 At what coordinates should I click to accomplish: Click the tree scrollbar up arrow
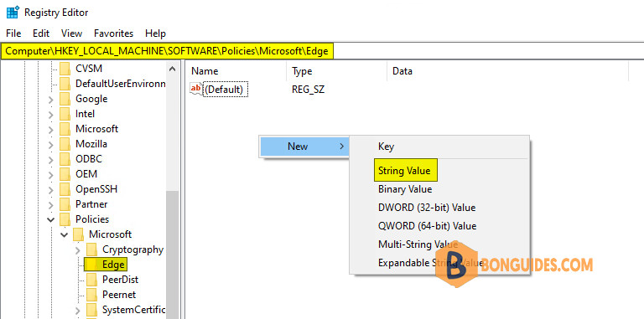pos(173,69)
